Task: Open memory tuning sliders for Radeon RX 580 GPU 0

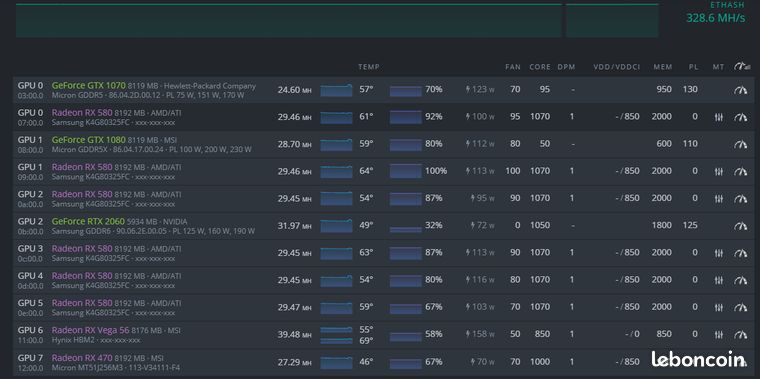Action: click(x=719, y=117)
